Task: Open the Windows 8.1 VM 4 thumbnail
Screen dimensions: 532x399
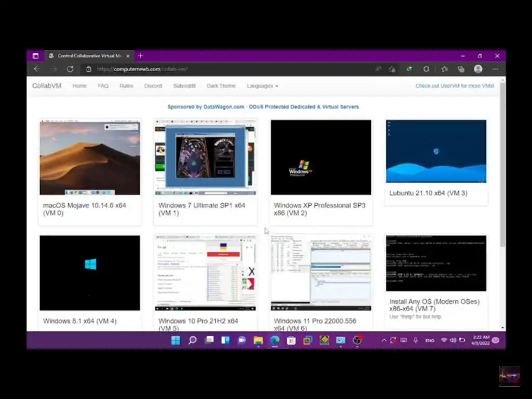Action: click(90, 273)
